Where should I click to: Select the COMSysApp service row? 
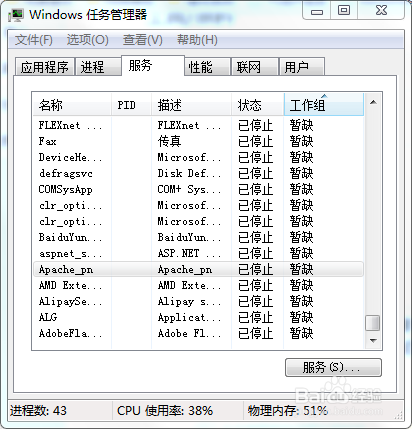[x=198, y=189]
